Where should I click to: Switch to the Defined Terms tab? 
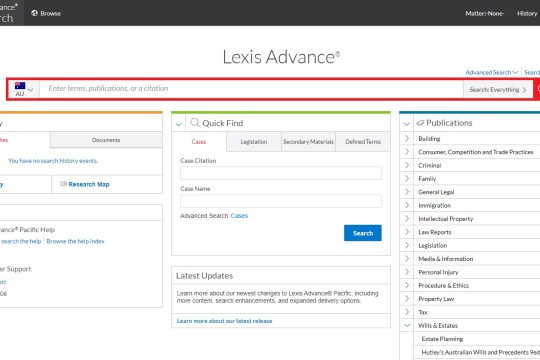coord(363,142)
